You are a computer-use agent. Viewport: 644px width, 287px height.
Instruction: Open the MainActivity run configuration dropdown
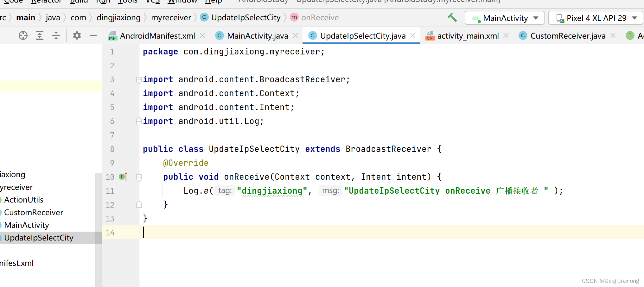click(504, 18)
